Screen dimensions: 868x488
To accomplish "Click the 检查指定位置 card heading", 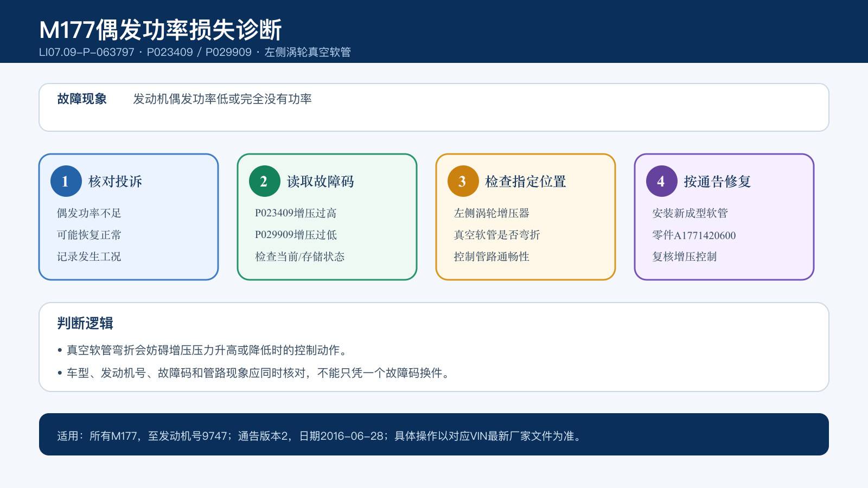I will point(526,181).
